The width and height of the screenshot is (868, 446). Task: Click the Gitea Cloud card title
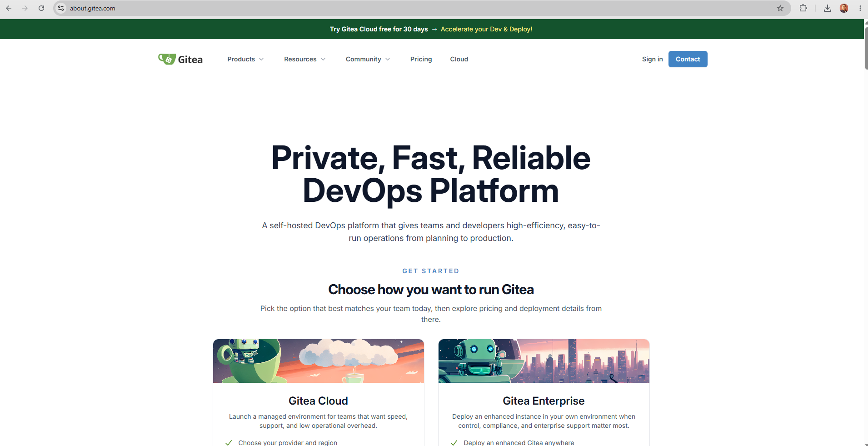318,401
